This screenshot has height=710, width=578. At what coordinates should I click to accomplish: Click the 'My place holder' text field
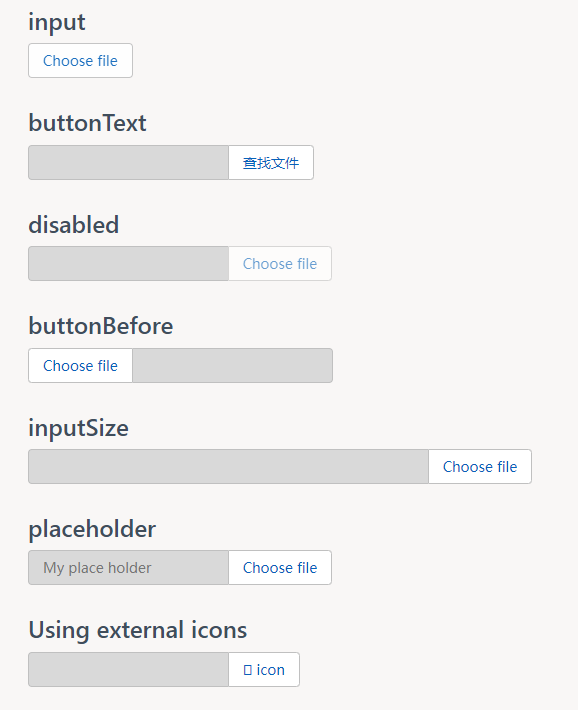[129, 567]
